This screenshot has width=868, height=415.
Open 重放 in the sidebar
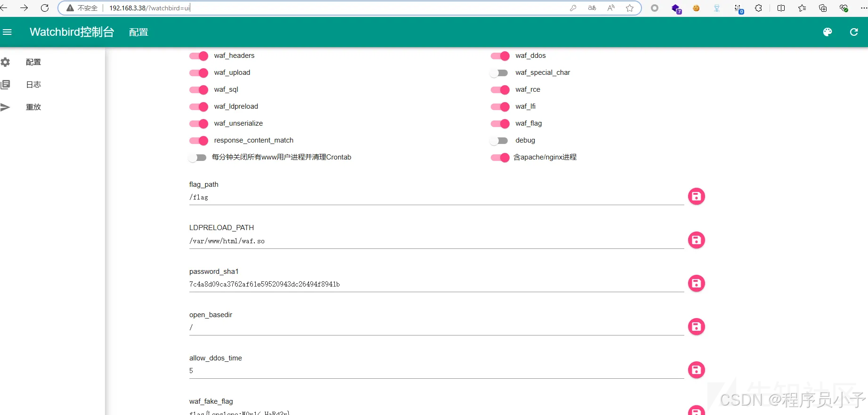[x=33, y=107]
